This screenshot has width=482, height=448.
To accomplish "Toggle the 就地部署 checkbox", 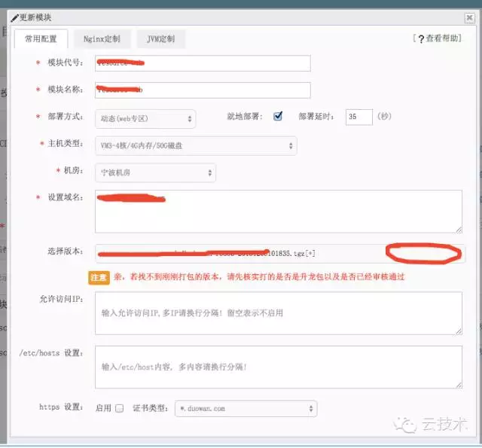I will tap(278, 117).
